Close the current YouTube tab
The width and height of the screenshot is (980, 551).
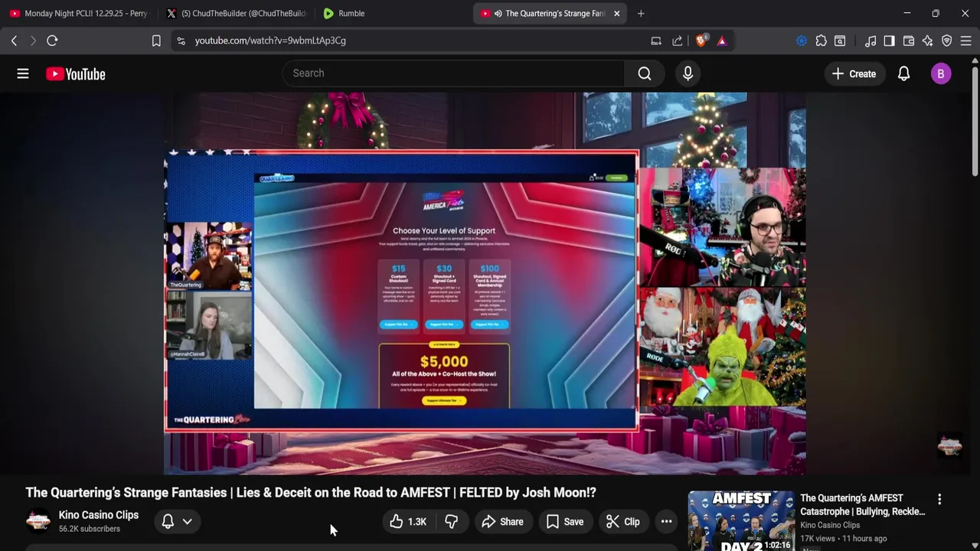click(x=616, y=13)
